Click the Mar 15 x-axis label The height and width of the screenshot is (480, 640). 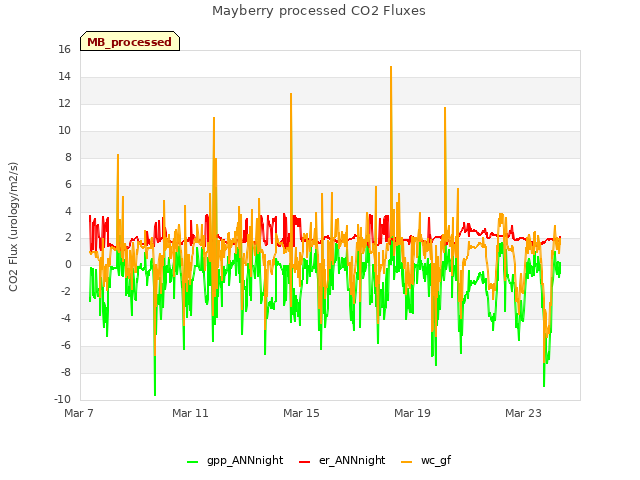click(301, 413)
